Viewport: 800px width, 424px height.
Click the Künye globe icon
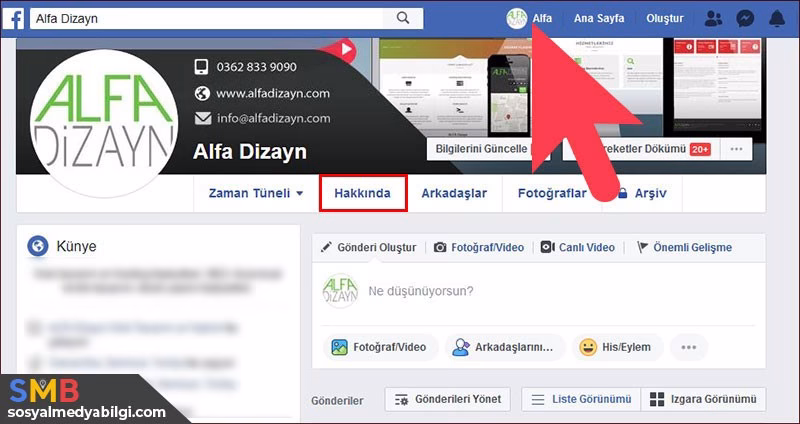(38, 246)
